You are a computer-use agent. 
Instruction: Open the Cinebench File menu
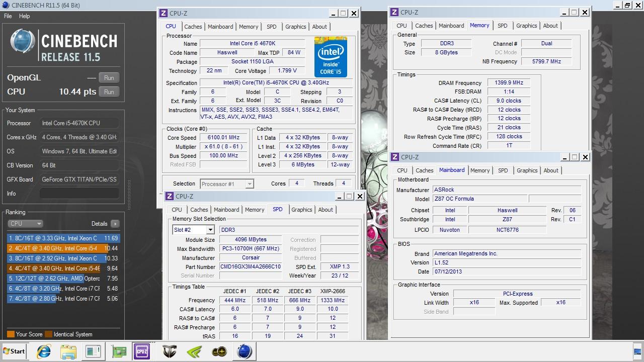pos(8,16)
